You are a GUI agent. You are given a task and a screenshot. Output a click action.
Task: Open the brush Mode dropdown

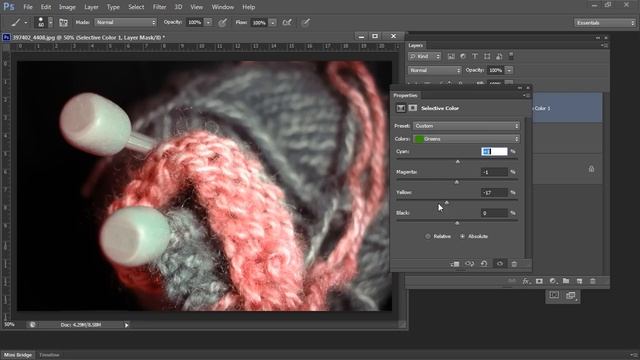coord(126,22)
